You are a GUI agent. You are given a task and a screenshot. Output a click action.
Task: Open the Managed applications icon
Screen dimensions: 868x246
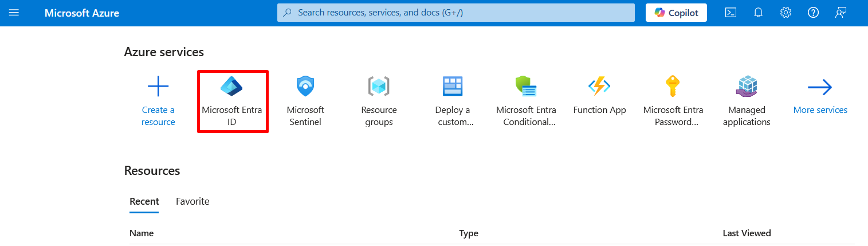[747, 87]
